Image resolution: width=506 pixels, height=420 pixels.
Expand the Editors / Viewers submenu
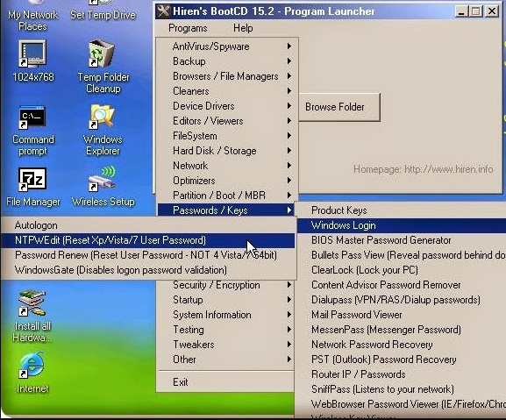click(227, 121)
